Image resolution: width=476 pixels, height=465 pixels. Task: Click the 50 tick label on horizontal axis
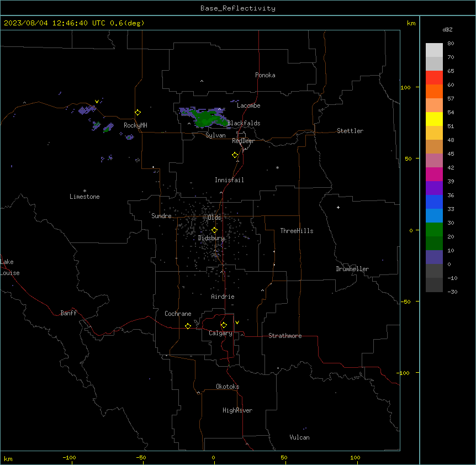283,457
